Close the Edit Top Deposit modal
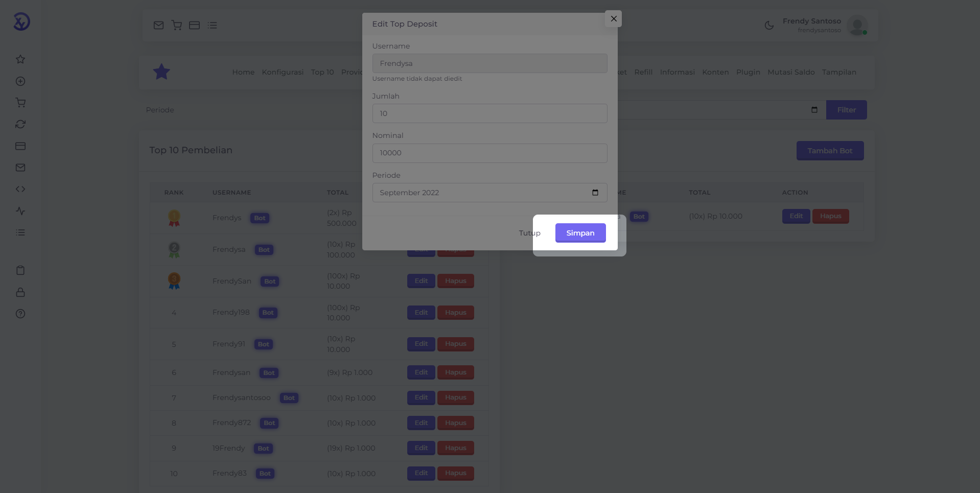The width and height of the screenshot is (980, 493). (x=614, y=18)
